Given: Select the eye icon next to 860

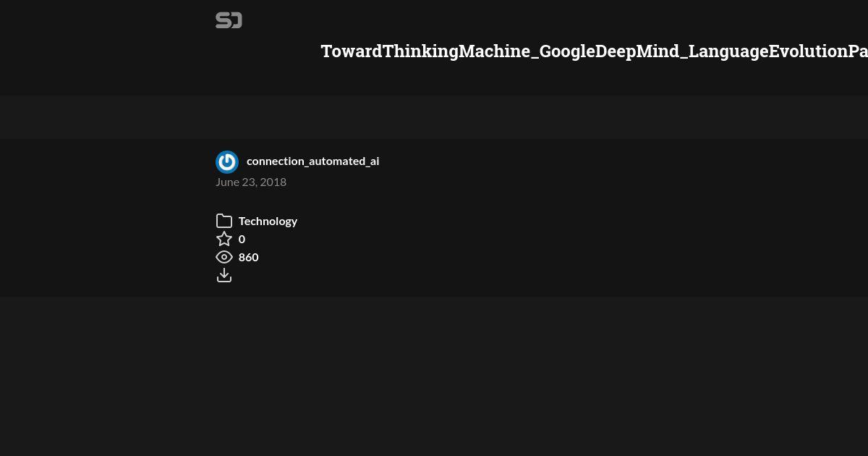Looking at the screenshot, I should pyautogui.click(x=224, y=257).
